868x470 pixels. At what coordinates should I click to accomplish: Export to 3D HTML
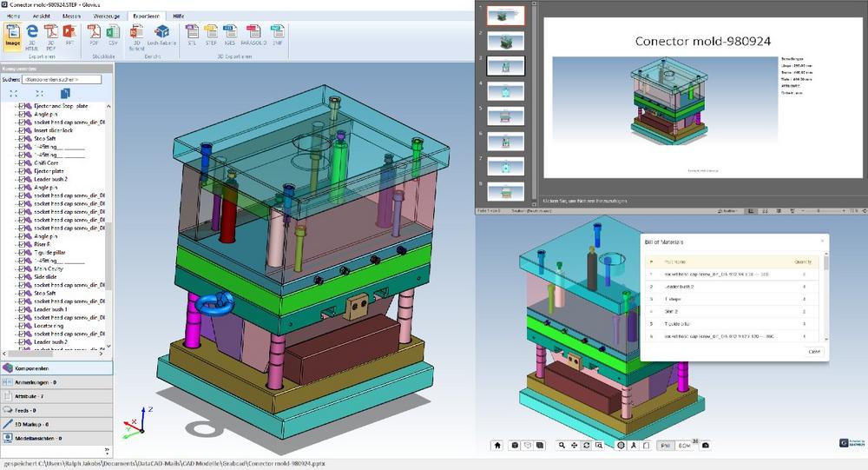coord(32,36)
